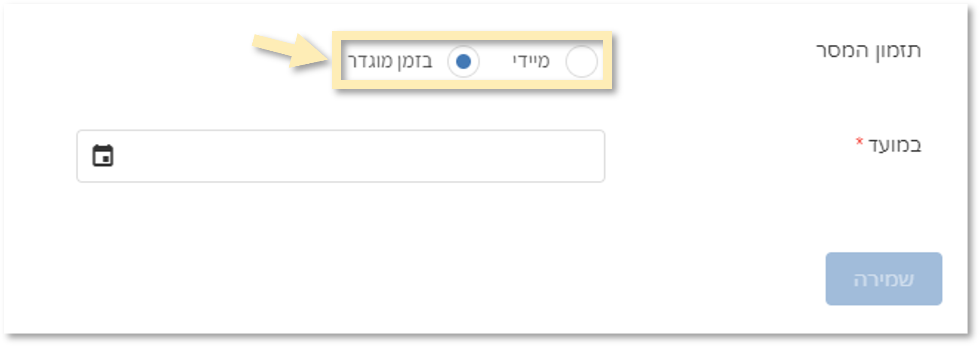Viewport: 980px width, 346px height.
Task: Click the middle of the date box
Action: (x=341, y=156)
